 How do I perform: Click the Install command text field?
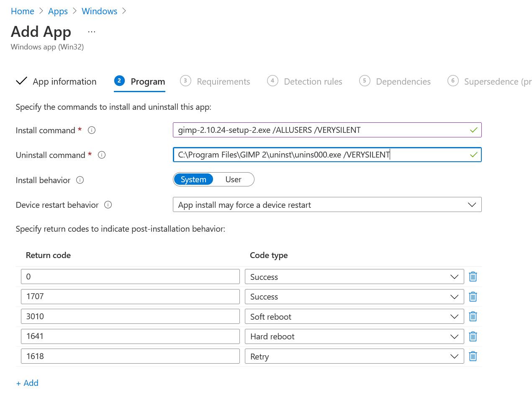click(322, 130)
